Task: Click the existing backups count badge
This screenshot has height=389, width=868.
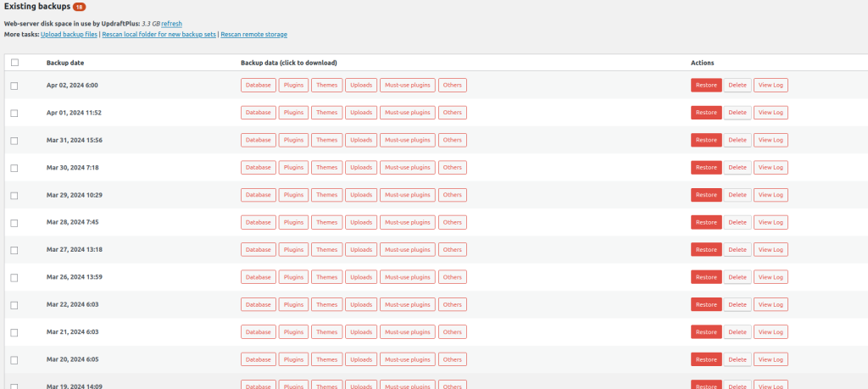Action: coord(80,7)
